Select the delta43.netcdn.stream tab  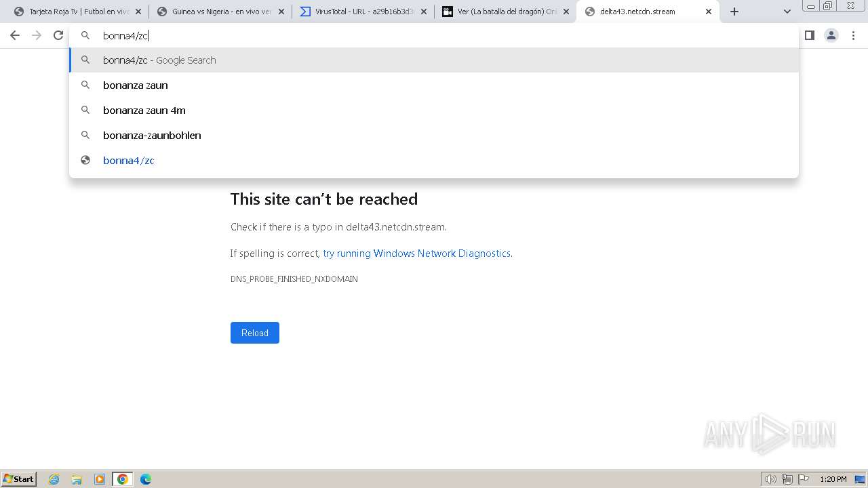pos(648,12)
